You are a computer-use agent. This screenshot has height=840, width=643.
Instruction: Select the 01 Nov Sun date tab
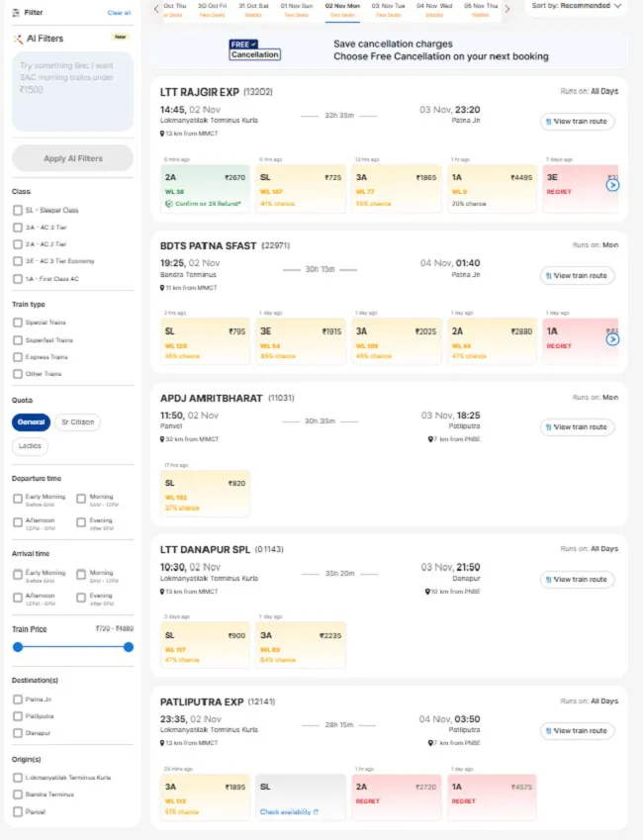click(x=297, y=10)
